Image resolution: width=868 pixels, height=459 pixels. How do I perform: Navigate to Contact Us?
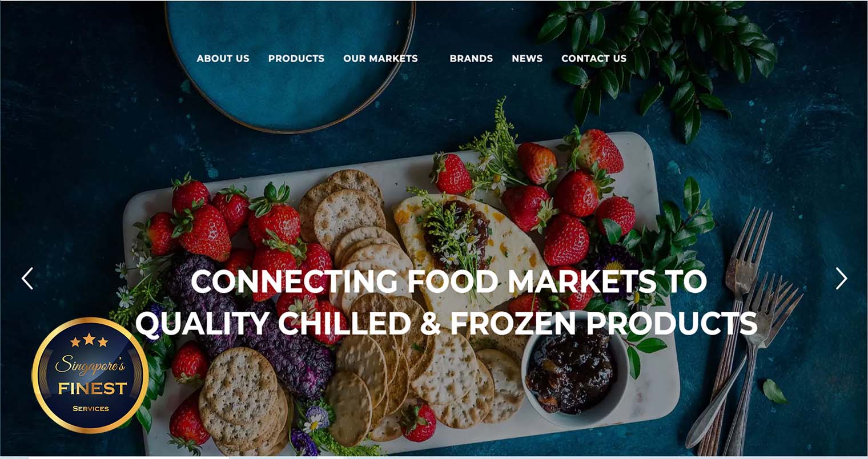[x=594, y=58]
